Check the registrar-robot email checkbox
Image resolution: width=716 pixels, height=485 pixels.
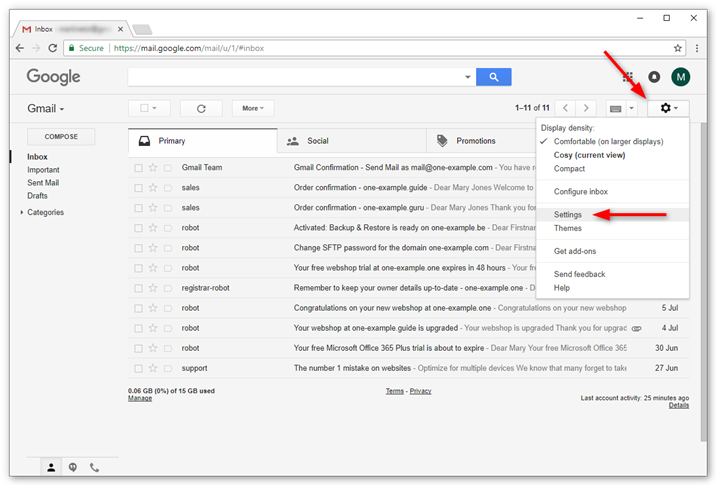[138, 288]
